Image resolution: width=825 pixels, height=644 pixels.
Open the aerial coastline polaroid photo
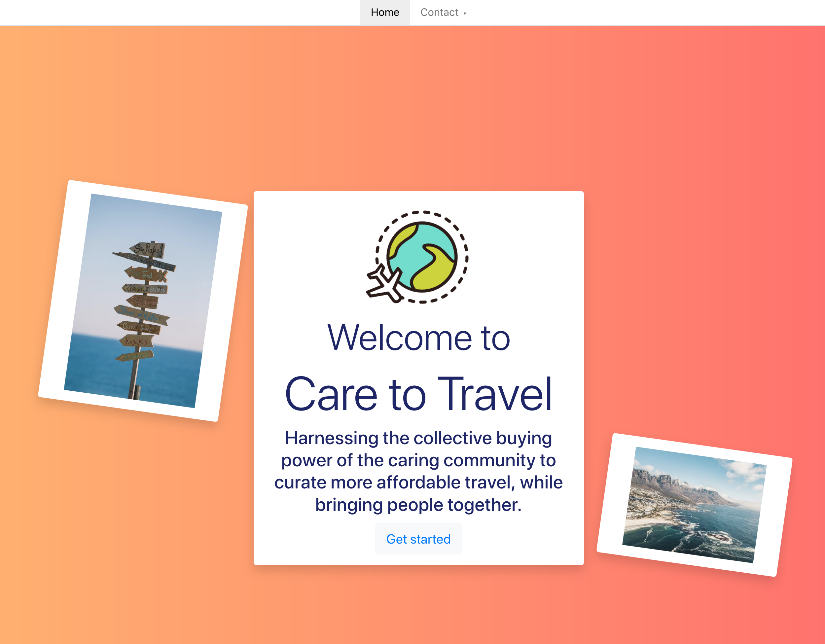click(x=694, y=504)
